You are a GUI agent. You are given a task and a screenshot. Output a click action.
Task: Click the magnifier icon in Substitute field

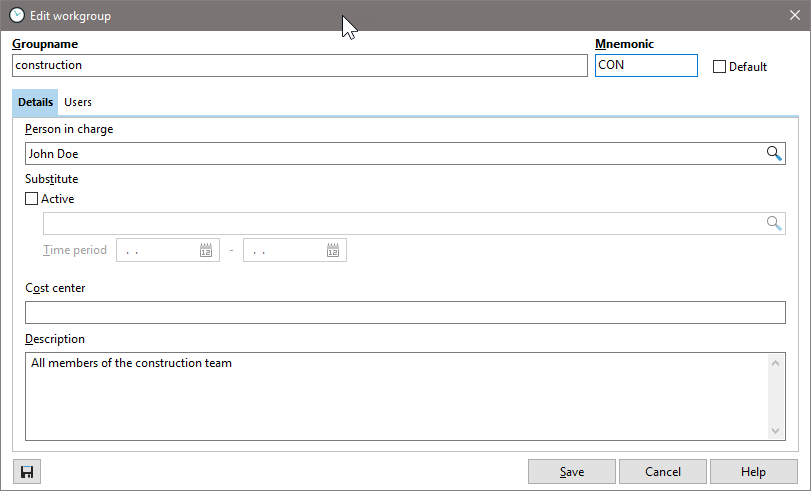(x=773, y=223)
